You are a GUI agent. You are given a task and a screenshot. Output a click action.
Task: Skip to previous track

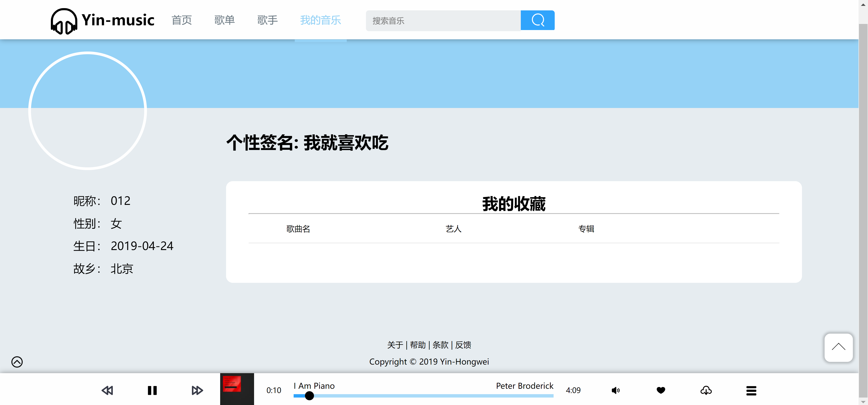tap(107, 390)
